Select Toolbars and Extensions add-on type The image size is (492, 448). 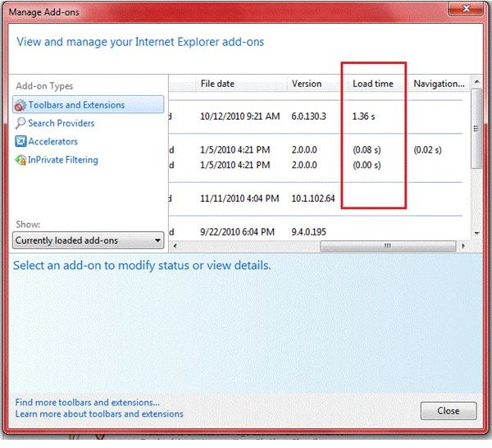(89, 104)
